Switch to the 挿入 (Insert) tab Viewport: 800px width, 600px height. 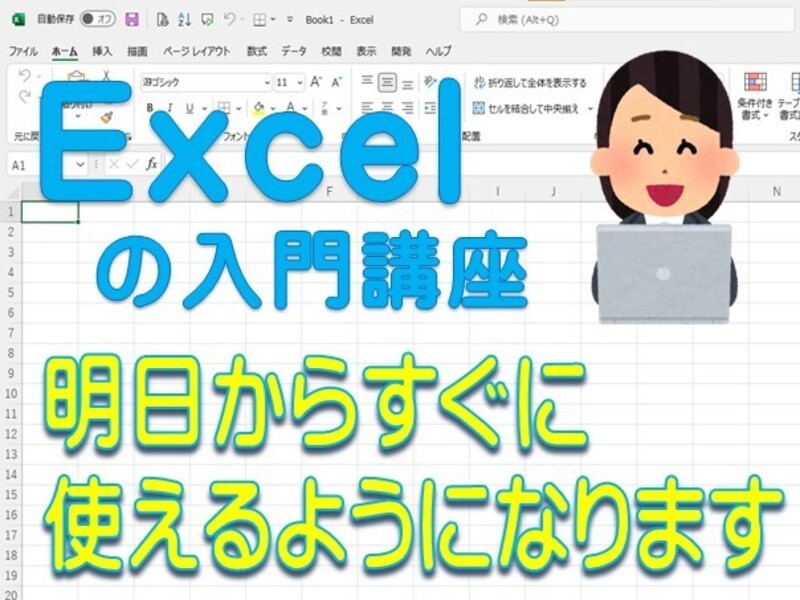click(x=102, y=51)
